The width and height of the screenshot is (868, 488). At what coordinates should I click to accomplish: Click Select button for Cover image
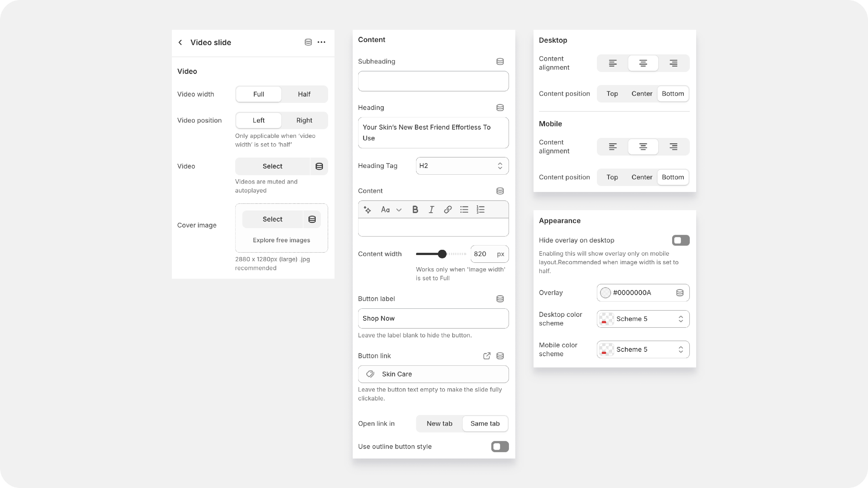click(x=272, y=219)
